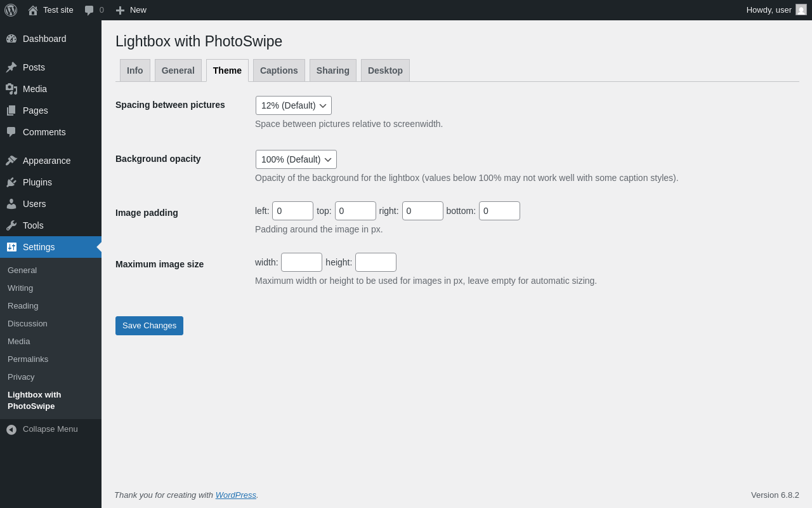Click the Lightbox with PhotoSwipe page heading

199,41
